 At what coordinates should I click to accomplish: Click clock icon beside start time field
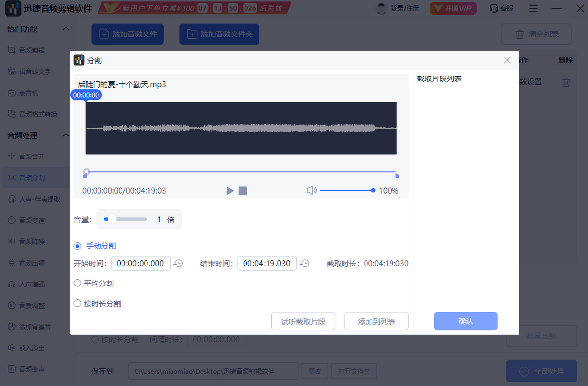[x=179, y=263]
